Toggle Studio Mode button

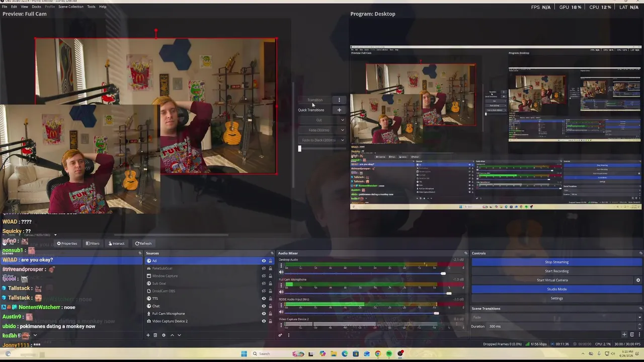(556, 289)
